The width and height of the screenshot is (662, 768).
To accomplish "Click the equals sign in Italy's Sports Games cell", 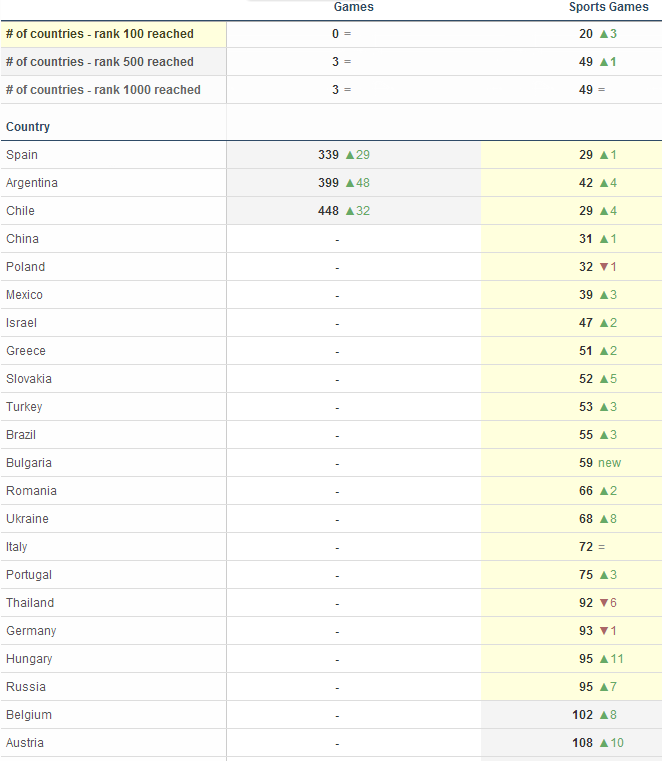I will pos(602,547).
